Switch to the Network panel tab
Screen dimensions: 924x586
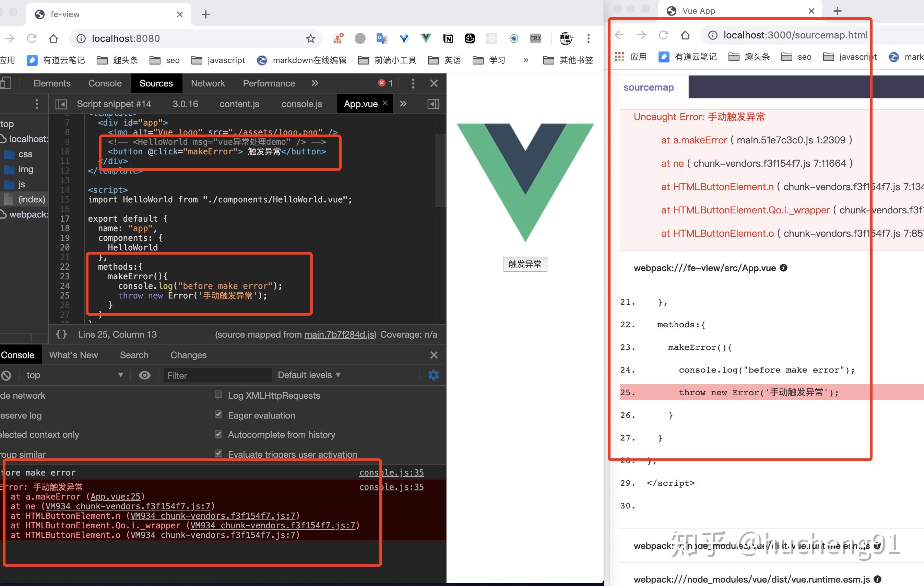(208, 83)
